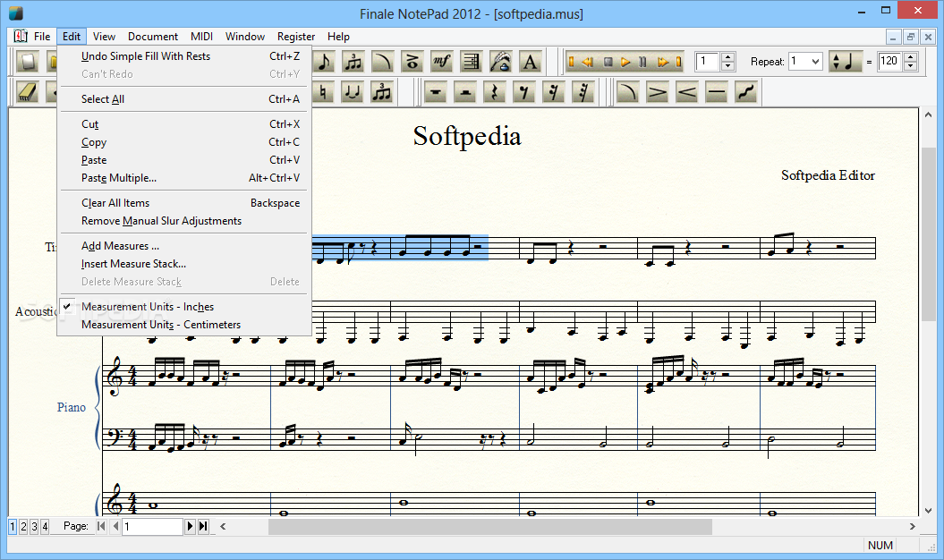This screenshot has height=560, width=944.
Task: Select the straight line smart shape
Action: pos(716,92)
